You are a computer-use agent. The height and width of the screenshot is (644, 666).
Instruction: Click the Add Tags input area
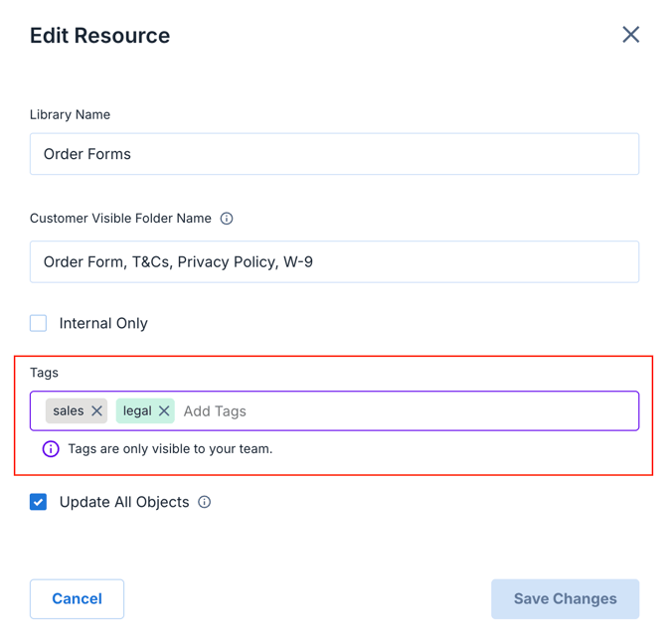coord(398,410)
